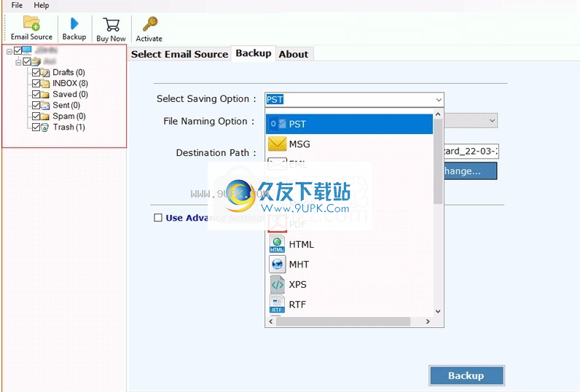Toggle the root account checkbox
The width and height of the screenshot is (580, 392).
click(17, 50)
